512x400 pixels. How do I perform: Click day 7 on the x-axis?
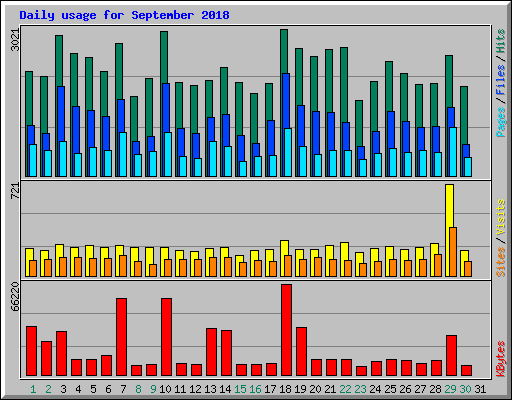coord(123,389)
